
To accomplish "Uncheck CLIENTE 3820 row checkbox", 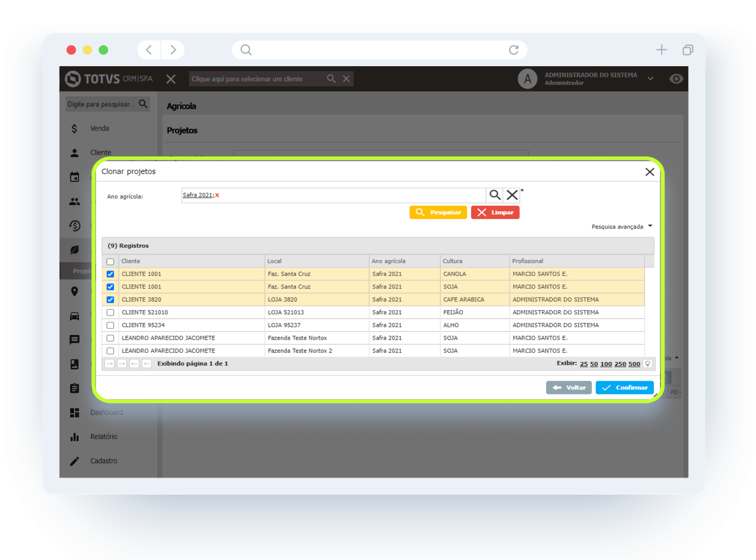I will click(x=110, y=299).
